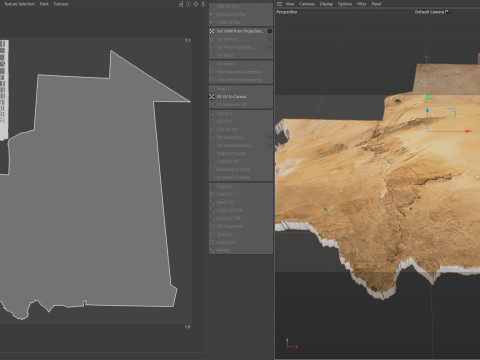480x360 pixels.
Task: Start Interactive Mapping from the list
Action: [x=240, y=72]
